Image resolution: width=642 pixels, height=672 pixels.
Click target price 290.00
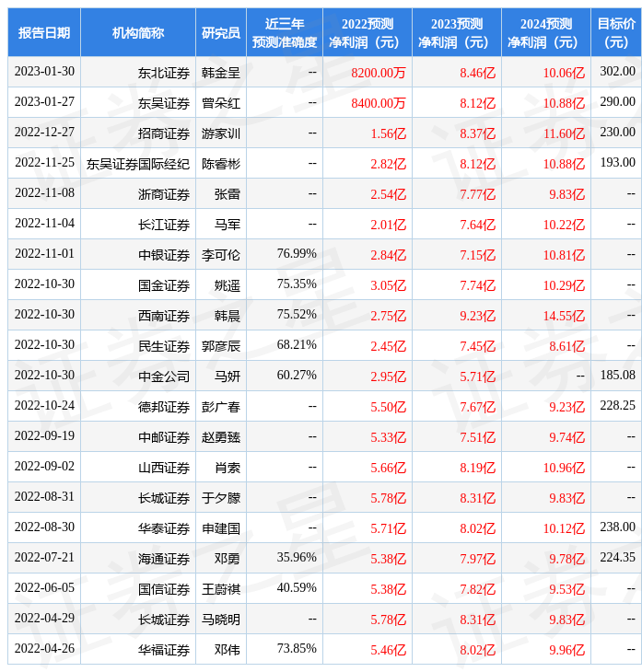point(617,101)
